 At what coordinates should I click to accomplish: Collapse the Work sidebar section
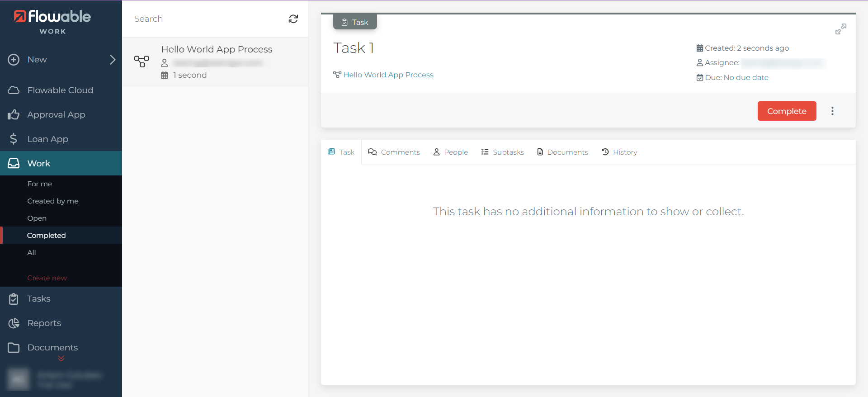[x=39, y=163]
